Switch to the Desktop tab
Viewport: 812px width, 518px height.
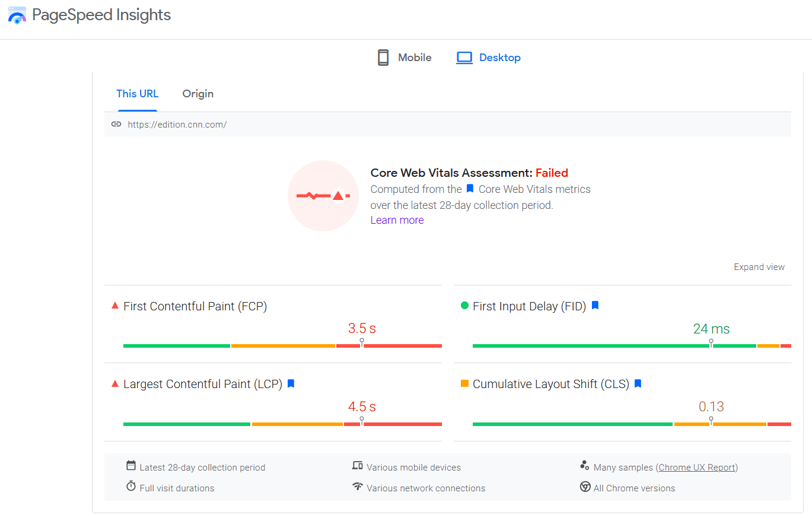488,58
